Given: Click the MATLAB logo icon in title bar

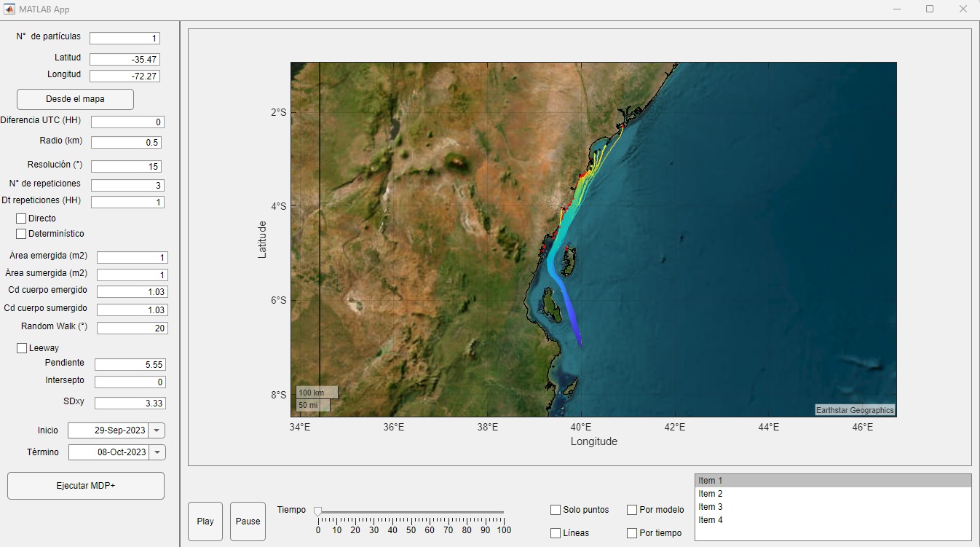Looking at the screenshot, I should click(9, 9).
